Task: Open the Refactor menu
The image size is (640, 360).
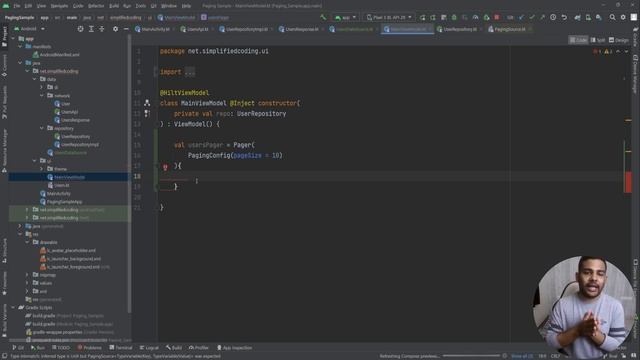Action: (x=96, y=6)
